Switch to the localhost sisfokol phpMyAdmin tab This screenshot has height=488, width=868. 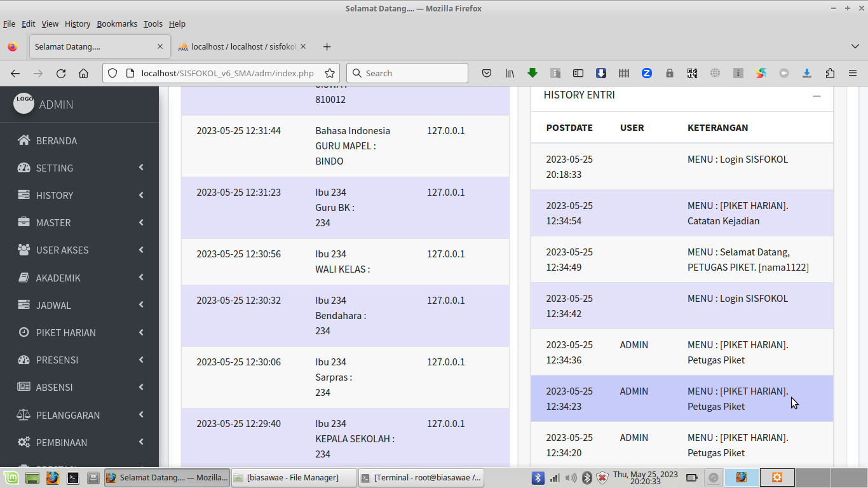(241, 46)
